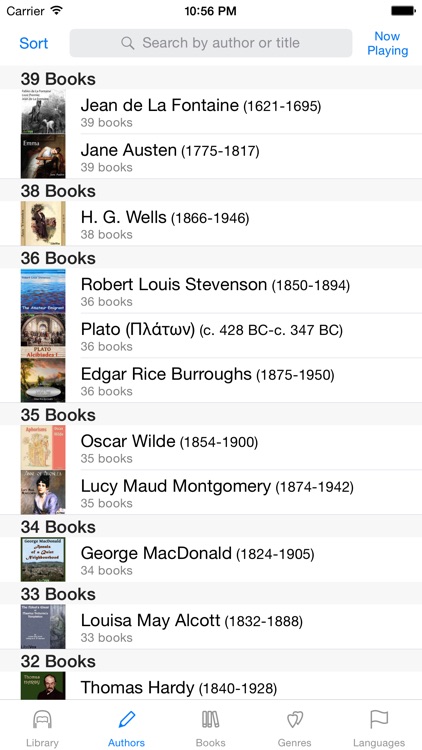Select Lucy Maud Montgomery's entry

click(x=211, y=492)
